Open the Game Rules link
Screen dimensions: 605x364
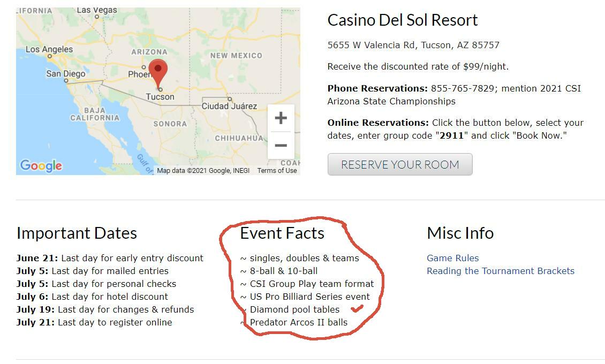pos(452,258)
